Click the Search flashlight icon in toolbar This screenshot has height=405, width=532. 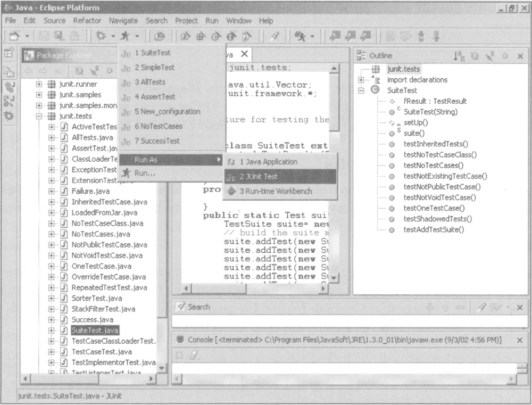(275, 36)
